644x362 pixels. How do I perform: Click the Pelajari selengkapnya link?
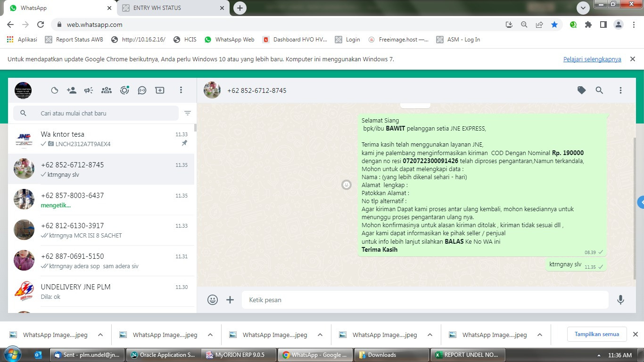592,59
